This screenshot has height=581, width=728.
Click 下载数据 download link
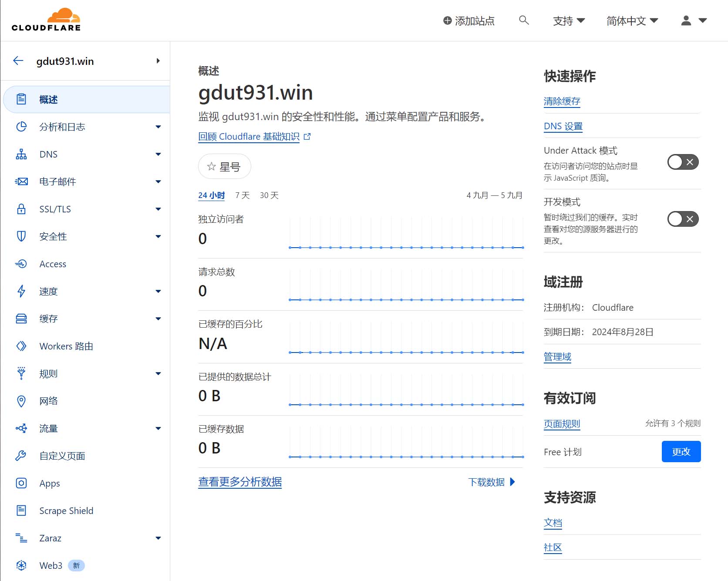492,482
